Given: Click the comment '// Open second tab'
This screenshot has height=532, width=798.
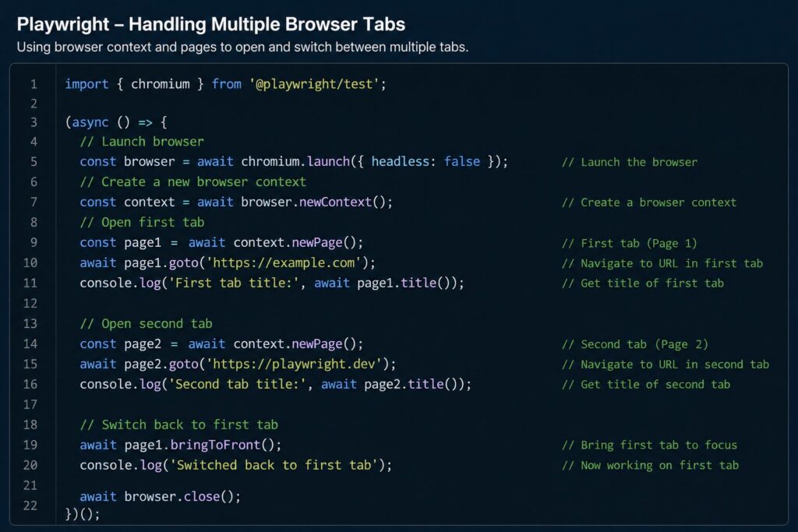Looking at the screenshot, I should 146,323.
